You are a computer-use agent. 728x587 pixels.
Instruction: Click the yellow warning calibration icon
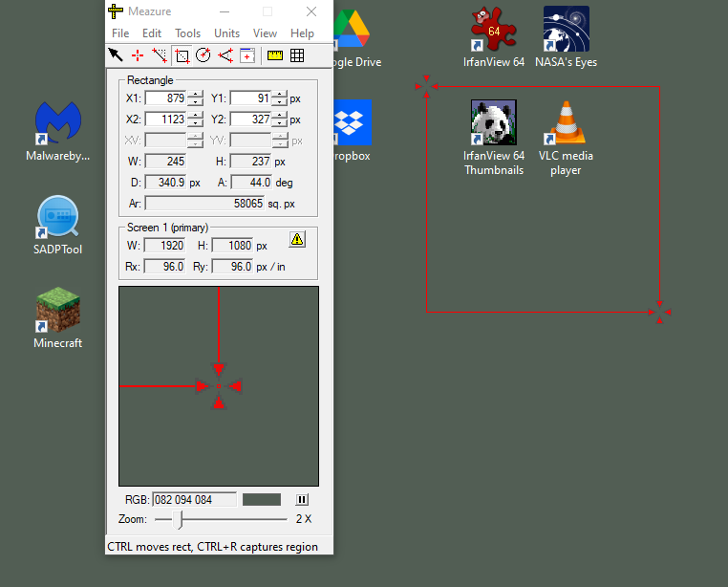pos(297,239)
